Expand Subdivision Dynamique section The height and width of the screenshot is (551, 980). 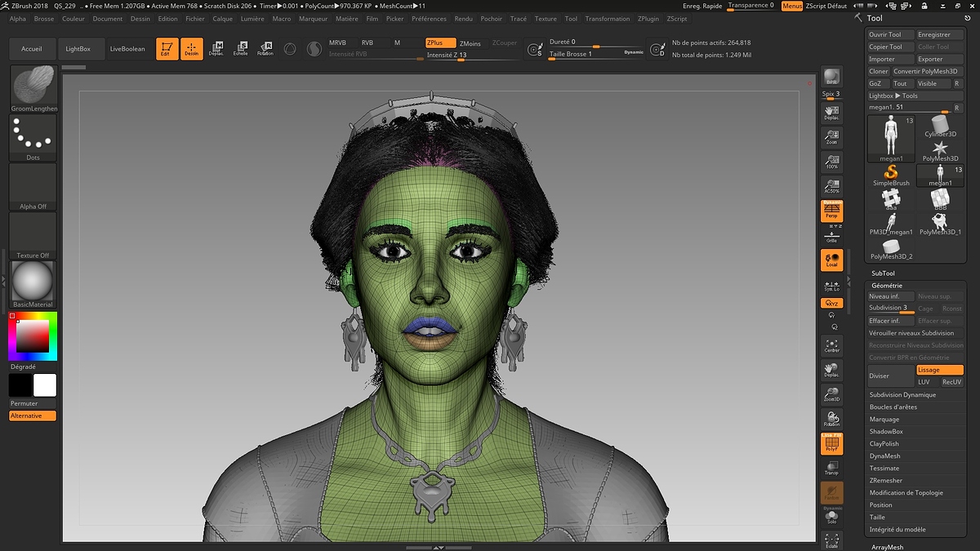tap(902, 394)
